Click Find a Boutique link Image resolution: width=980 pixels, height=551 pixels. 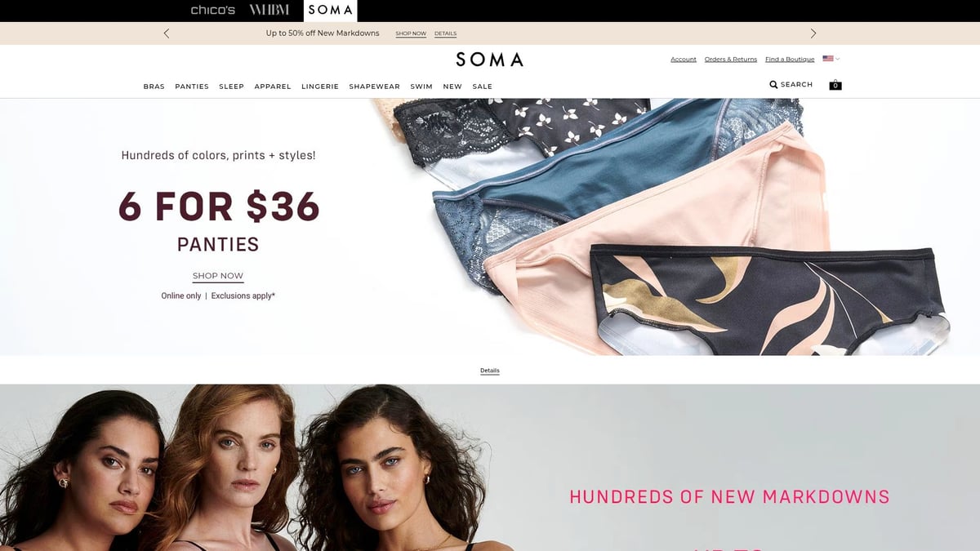click(790, 60)
